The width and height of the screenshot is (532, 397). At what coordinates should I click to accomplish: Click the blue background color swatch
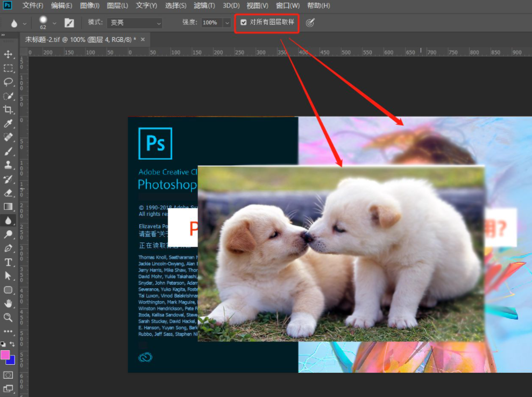point(12,361)
